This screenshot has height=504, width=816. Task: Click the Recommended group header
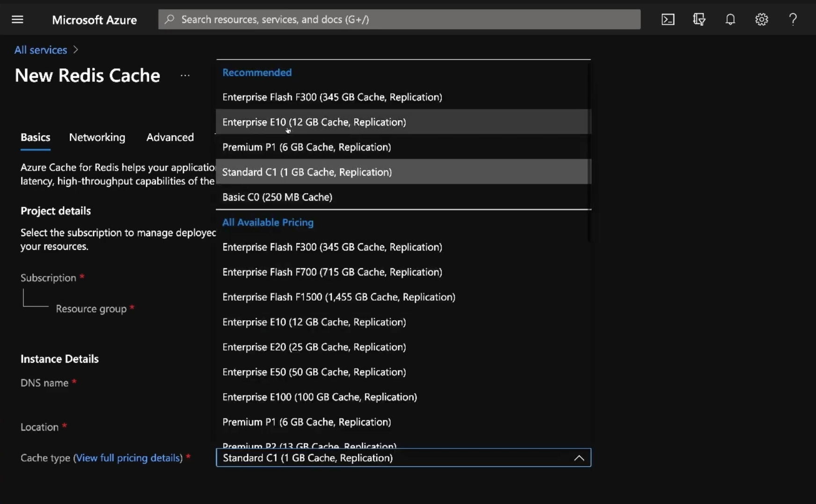[257, 72]
